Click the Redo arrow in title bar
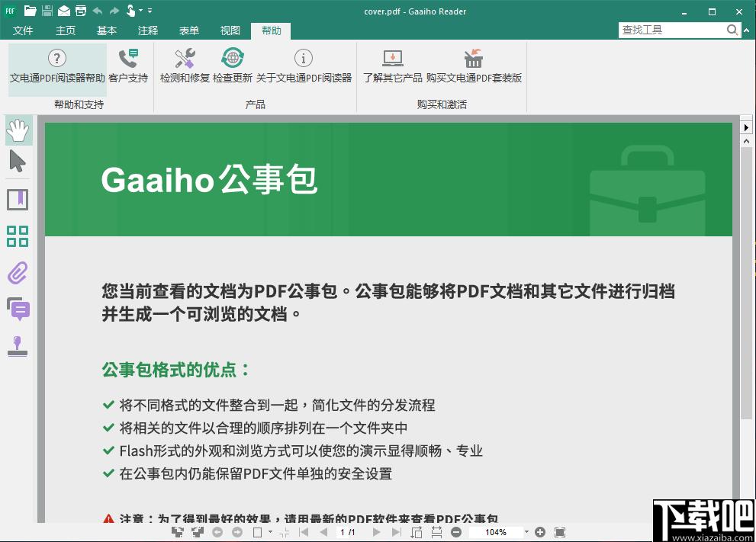Image resolution: width=756 pixels, height=542 pixels. (x=114, y=11)
